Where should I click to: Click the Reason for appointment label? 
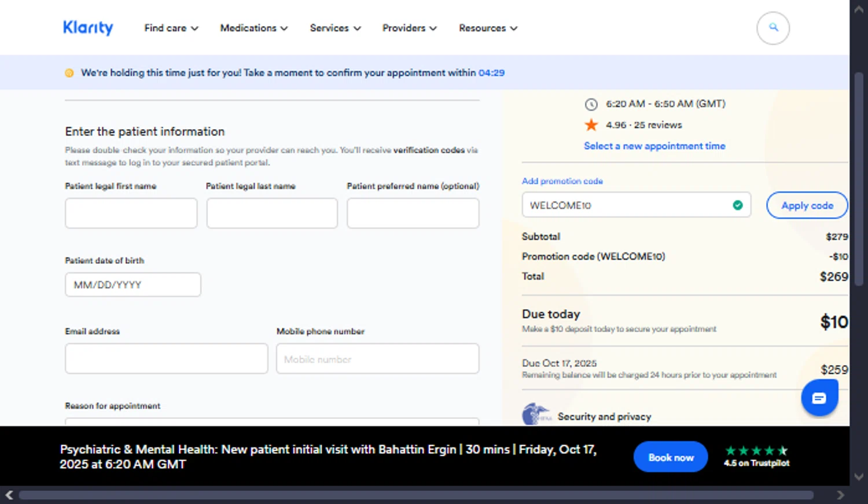(x=113, y=406)
